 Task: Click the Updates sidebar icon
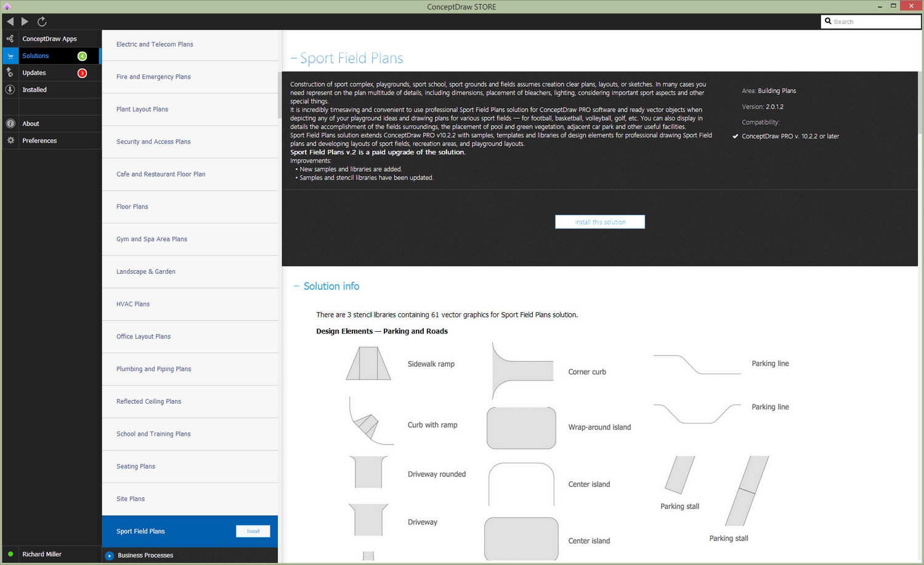tap(10, 73)
